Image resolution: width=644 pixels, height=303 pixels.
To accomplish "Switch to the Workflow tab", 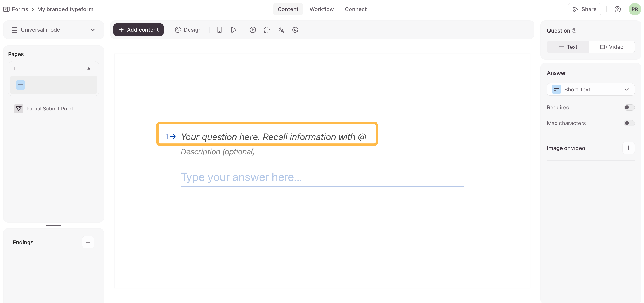I will (x=321, y=9).
